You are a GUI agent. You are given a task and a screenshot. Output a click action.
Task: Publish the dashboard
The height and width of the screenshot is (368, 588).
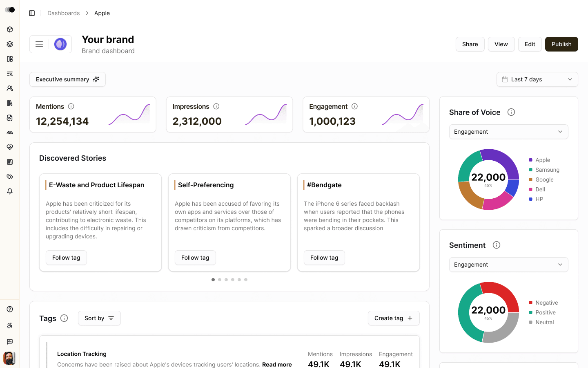pyautogui.click(x=561, y=44)
